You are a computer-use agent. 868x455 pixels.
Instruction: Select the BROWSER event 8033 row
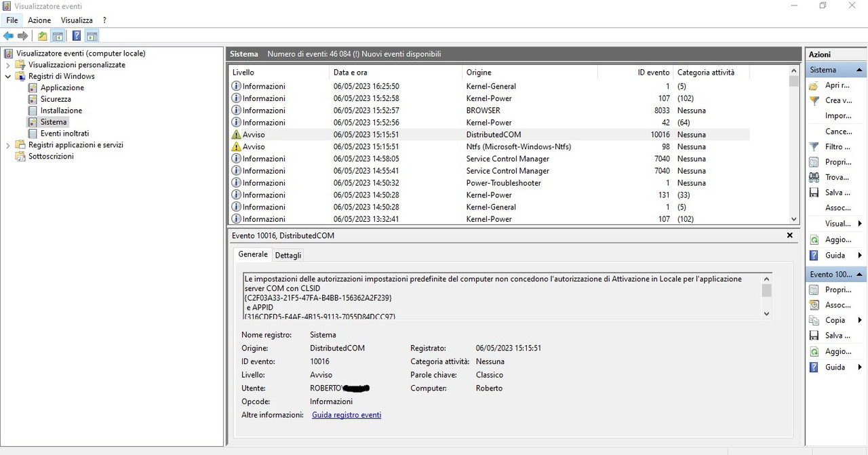pos(490,111)
